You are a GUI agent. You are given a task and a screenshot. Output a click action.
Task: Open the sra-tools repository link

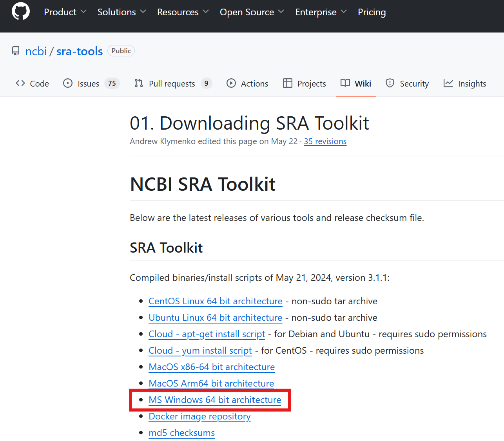pos(80,51)
